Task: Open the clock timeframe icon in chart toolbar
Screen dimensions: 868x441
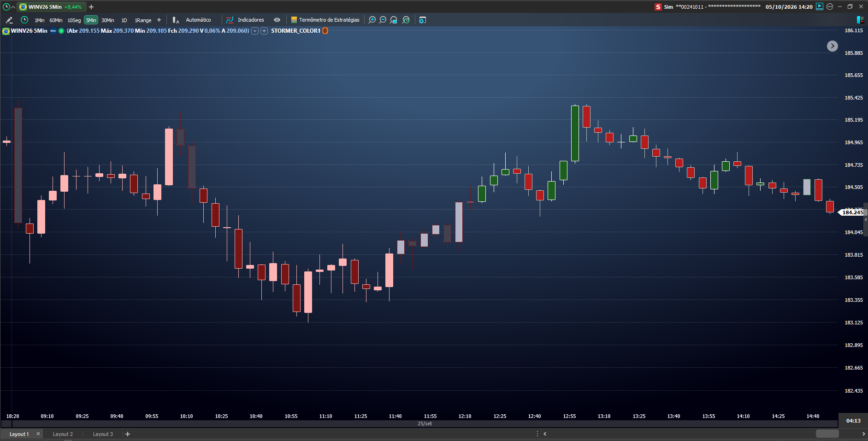Action: 24,20
